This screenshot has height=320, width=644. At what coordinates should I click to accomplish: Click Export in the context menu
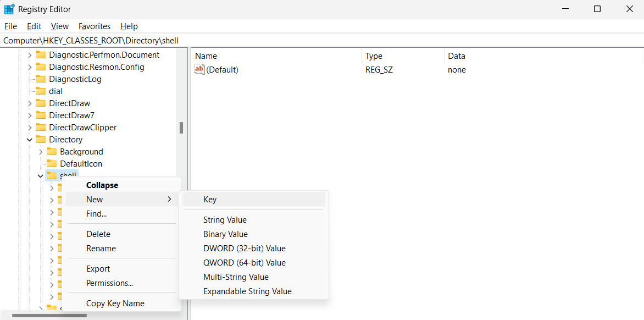point(98,268)
